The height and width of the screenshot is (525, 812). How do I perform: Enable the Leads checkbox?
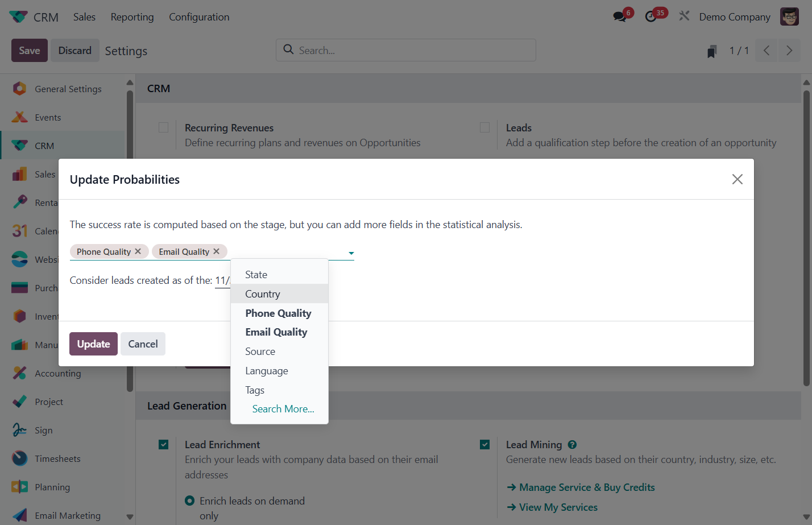pyautogui.click(x=485, y=127)
